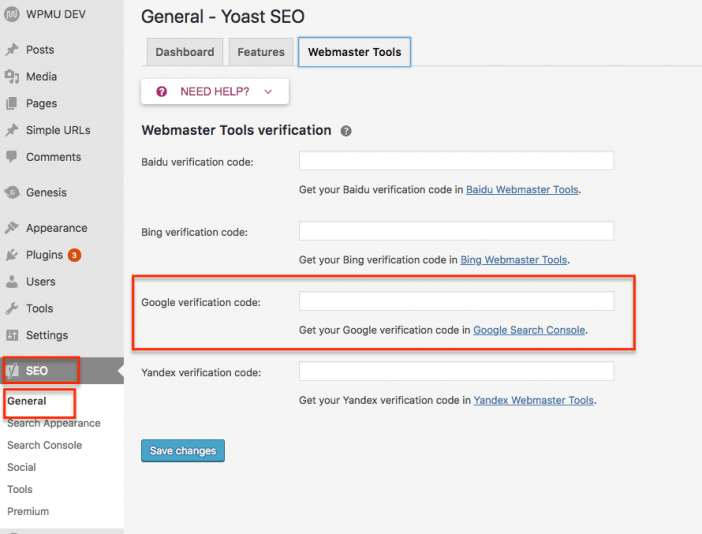Image resolution: width=702 pixels, height=534 pixels.
Task: Open the General SEO submenu
Action: 27,401
